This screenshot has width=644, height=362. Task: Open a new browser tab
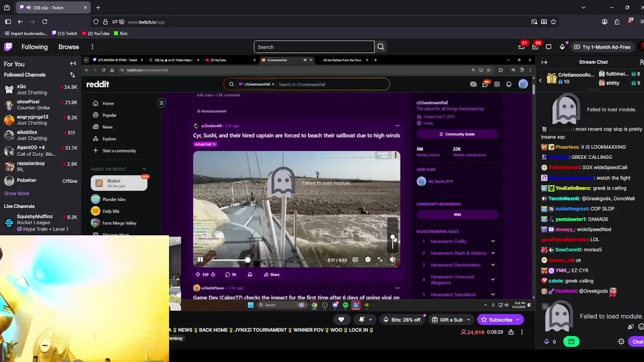[98, 8]
